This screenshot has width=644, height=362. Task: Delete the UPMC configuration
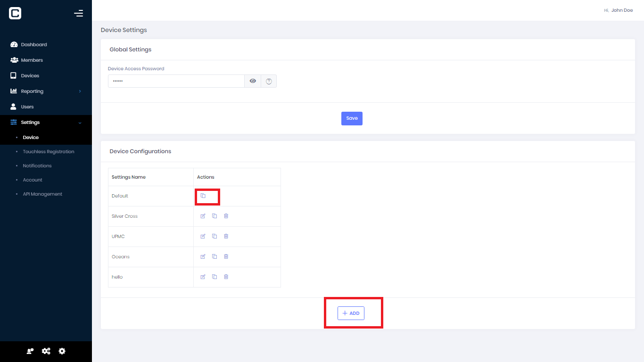[x=226, y=236]
